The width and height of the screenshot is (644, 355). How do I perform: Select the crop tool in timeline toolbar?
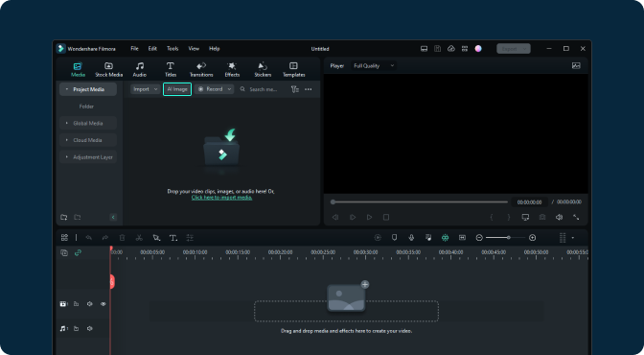click(156, 237)
